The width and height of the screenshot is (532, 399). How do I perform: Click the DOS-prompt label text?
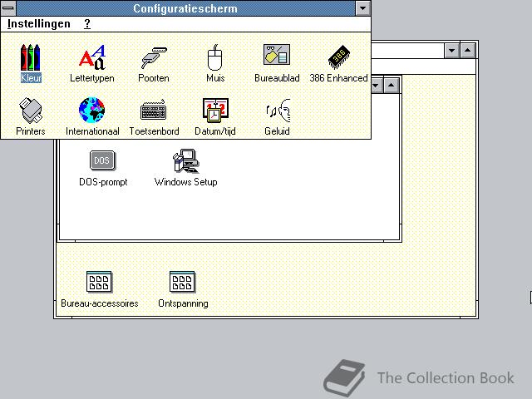pyautogui.click(x=103, y=182)
